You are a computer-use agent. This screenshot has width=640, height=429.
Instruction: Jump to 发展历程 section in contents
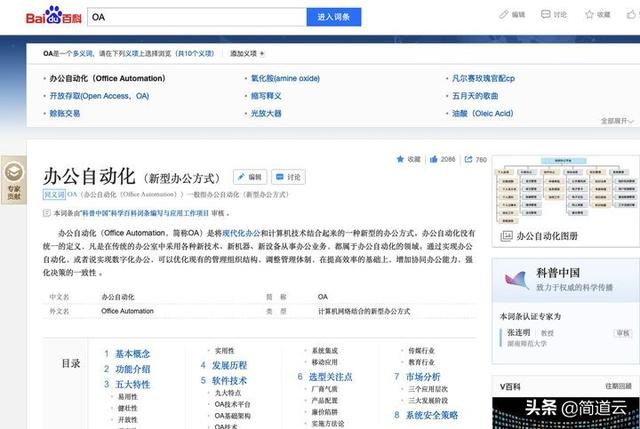click(x=227, y=366)
